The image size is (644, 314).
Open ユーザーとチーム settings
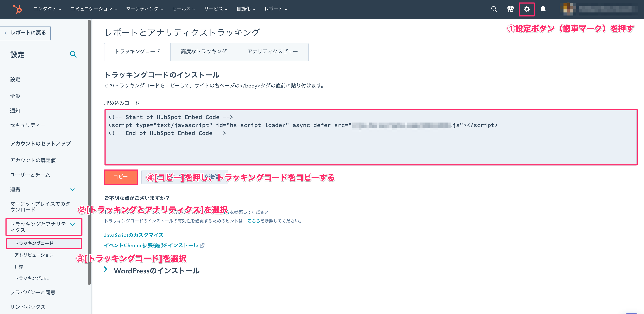30,175
